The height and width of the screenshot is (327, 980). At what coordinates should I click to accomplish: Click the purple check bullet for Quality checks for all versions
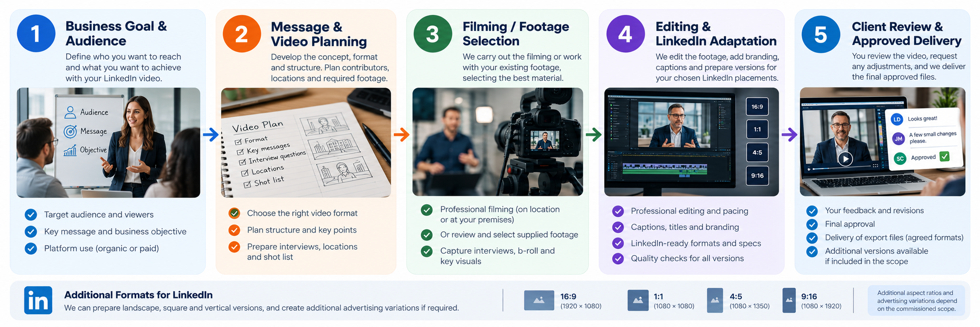coord(618,258)
